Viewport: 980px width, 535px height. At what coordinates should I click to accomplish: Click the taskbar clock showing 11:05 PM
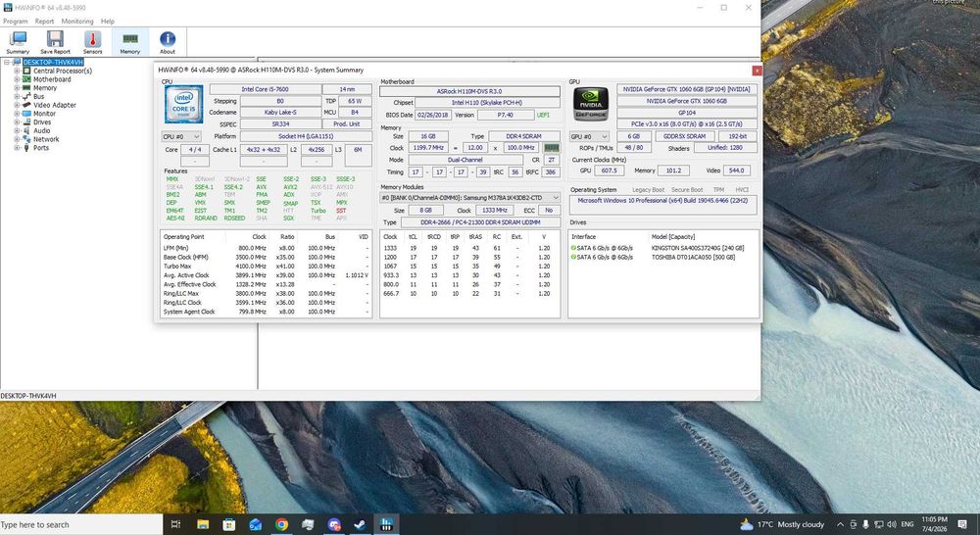pos(934,524)
